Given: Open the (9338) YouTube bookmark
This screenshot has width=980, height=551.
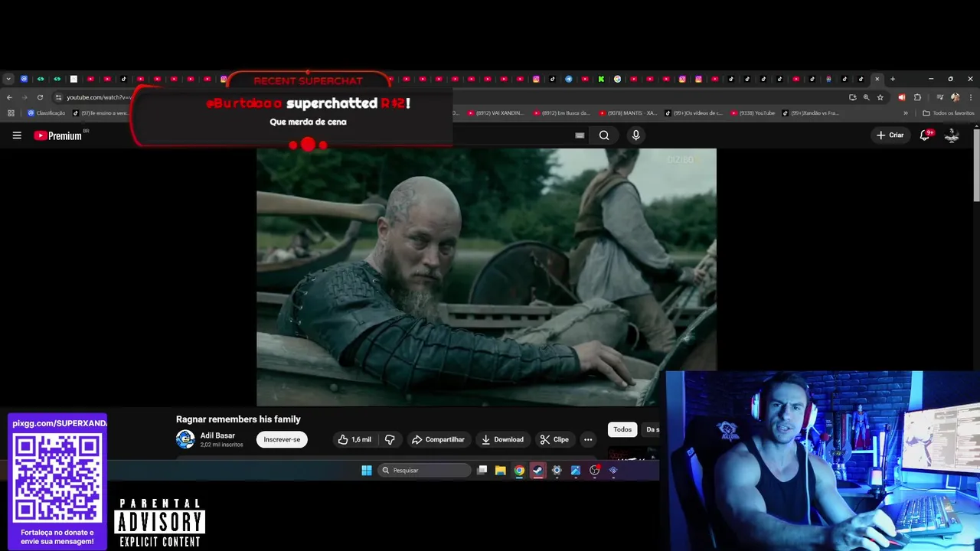Looking at the screenshot, I should (x=753, y=113).
